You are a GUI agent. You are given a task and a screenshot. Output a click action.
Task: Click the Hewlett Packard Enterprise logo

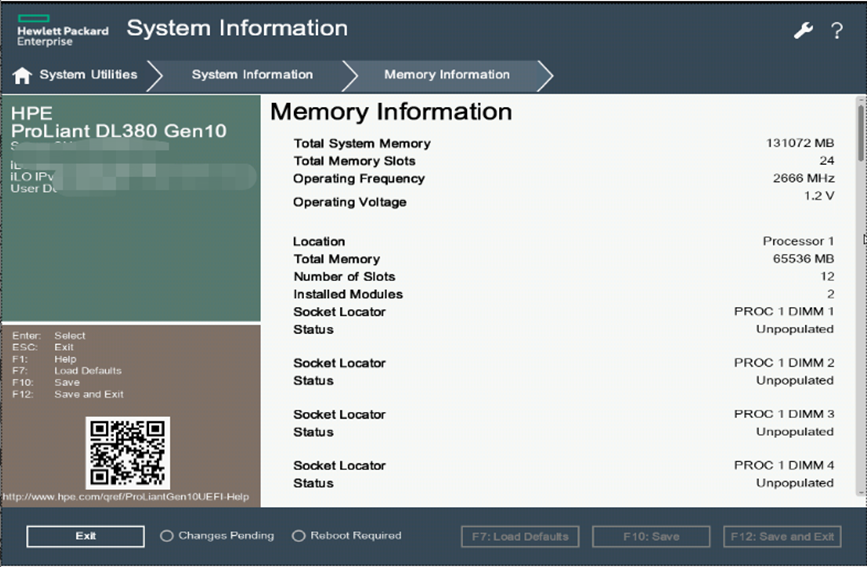(62, 31)
